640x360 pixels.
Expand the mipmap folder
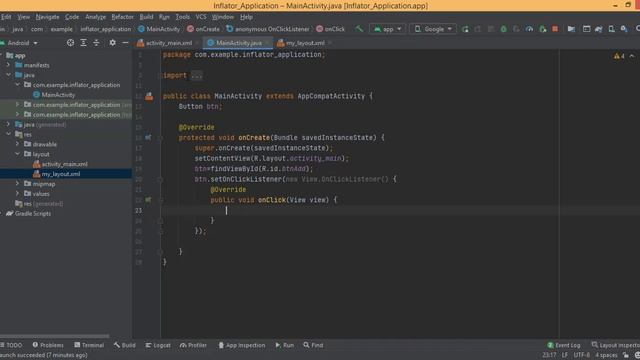click(17, 184)
